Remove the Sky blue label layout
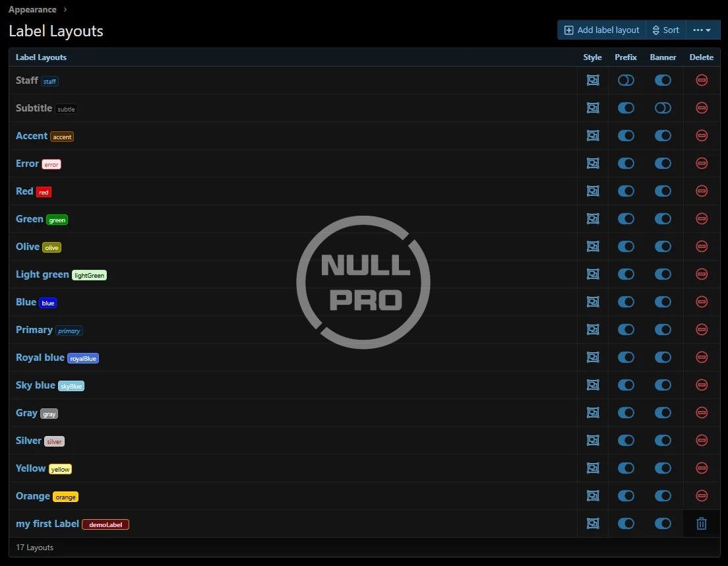Screen dimensions: 728x566 702,385
